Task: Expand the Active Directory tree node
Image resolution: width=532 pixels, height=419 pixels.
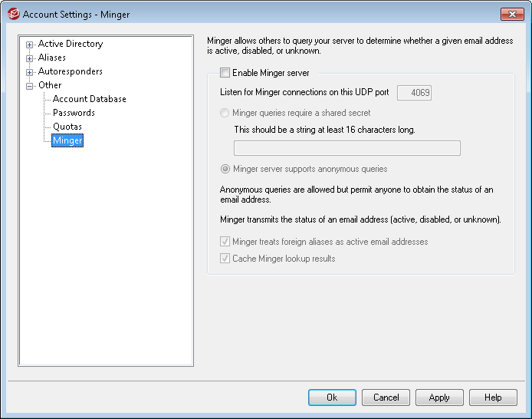Action: [x=30, y=45]
